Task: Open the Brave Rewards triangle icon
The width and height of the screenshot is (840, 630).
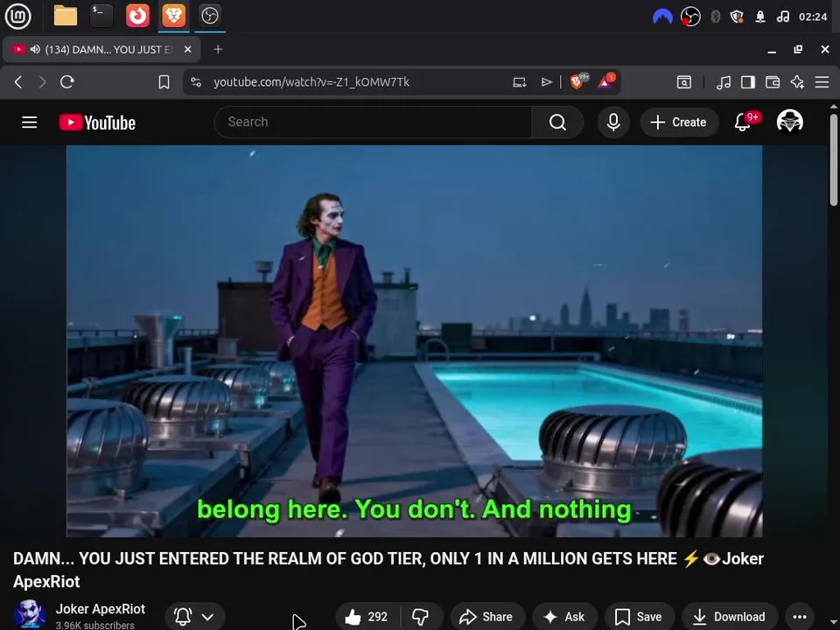Action: point(605,81)
